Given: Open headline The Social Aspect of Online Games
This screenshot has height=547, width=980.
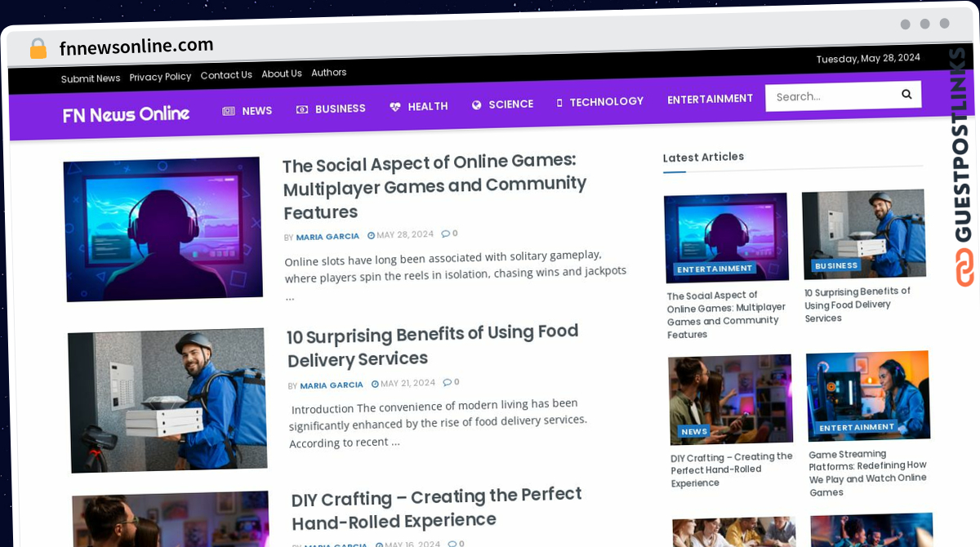Looking at the screenshot, I should [x=434, y=186].
